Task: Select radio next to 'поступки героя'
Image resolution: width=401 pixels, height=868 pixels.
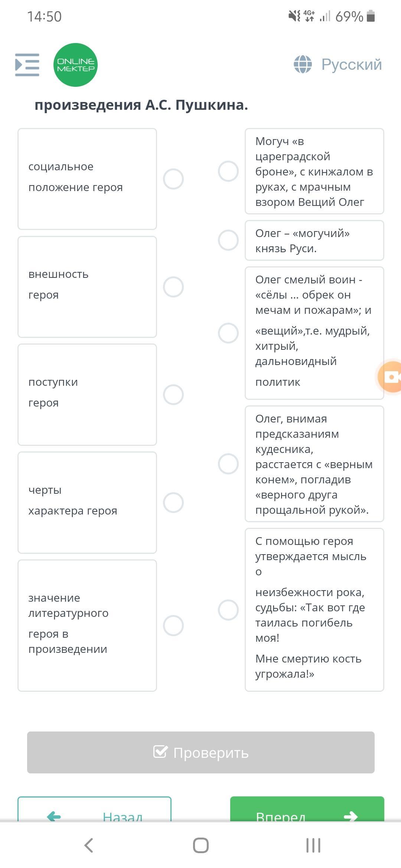Action: pos(173,394)
